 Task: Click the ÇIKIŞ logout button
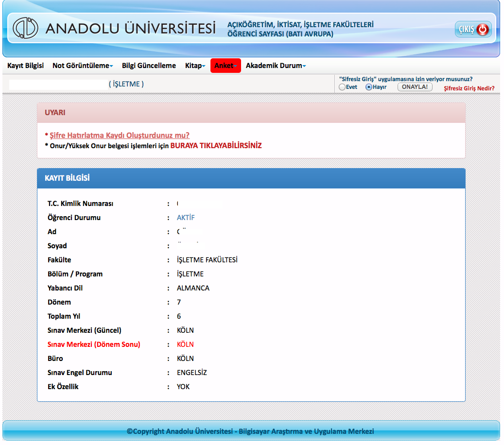pyautogui.click(x=473, y=30)
